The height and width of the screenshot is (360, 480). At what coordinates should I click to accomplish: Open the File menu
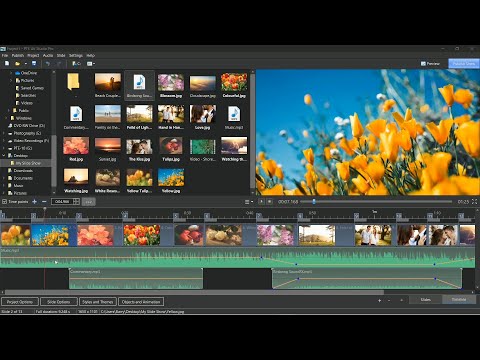(x=5, y=55)
